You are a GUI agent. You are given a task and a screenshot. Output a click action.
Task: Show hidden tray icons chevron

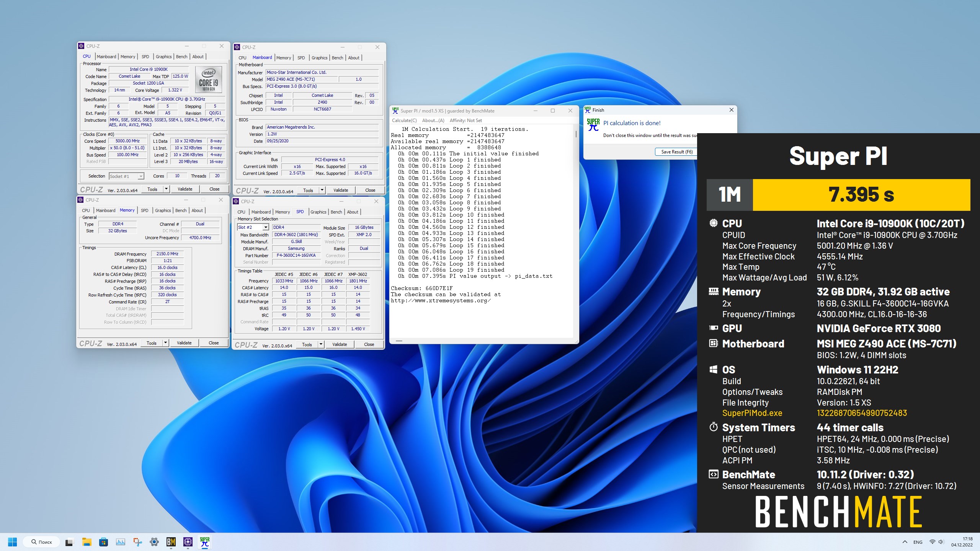(905, 542)
